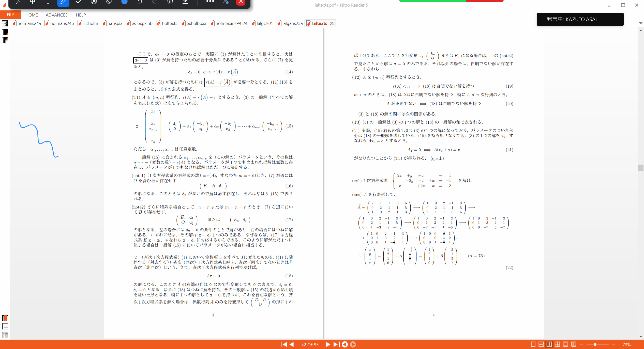
Task: Go forward to the next view
Action: 353,344
